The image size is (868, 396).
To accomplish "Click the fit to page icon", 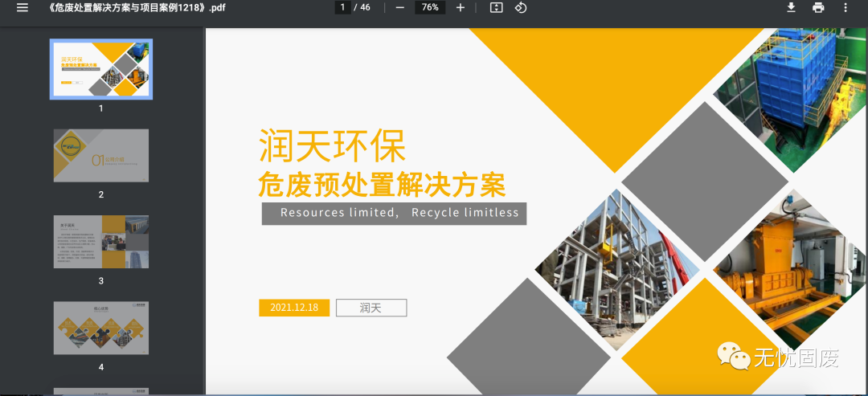I will tap(497, 8).
